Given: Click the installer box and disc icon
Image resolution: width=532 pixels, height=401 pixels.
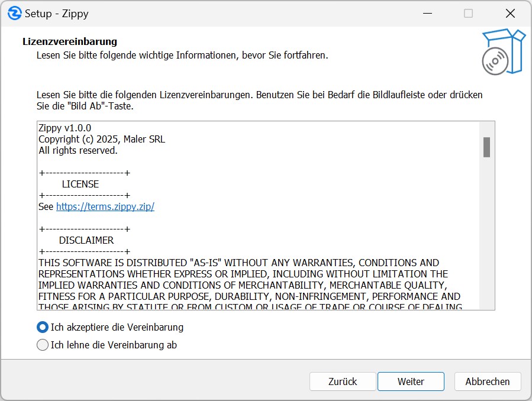Looking at the screenshot, I should point(502,52).
